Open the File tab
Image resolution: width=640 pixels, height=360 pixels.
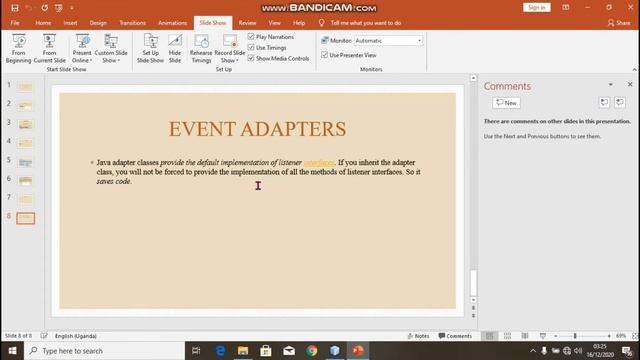click(x=15, y=23)
